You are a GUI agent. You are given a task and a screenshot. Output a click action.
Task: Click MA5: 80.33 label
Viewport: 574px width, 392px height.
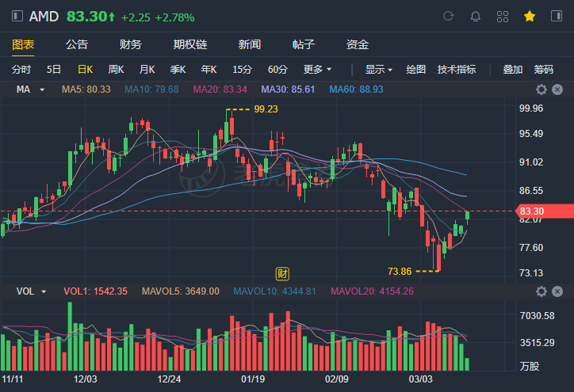pos(86,89)
